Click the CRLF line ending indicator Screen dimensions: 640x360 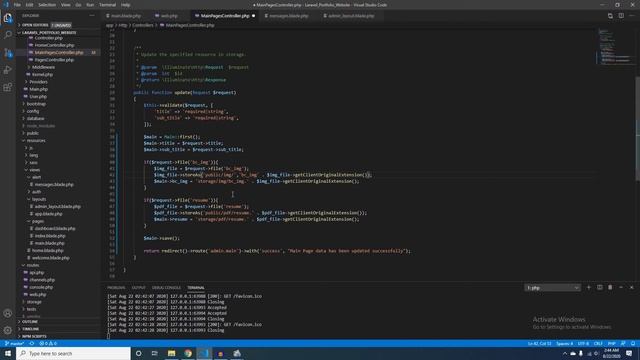click(x=598, y=344)
